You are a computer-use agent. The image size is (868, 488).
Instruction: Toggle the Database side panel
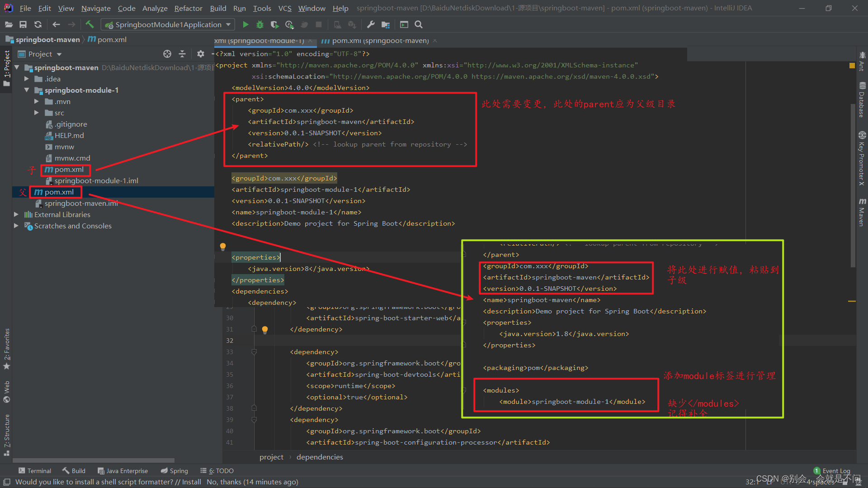862,99
